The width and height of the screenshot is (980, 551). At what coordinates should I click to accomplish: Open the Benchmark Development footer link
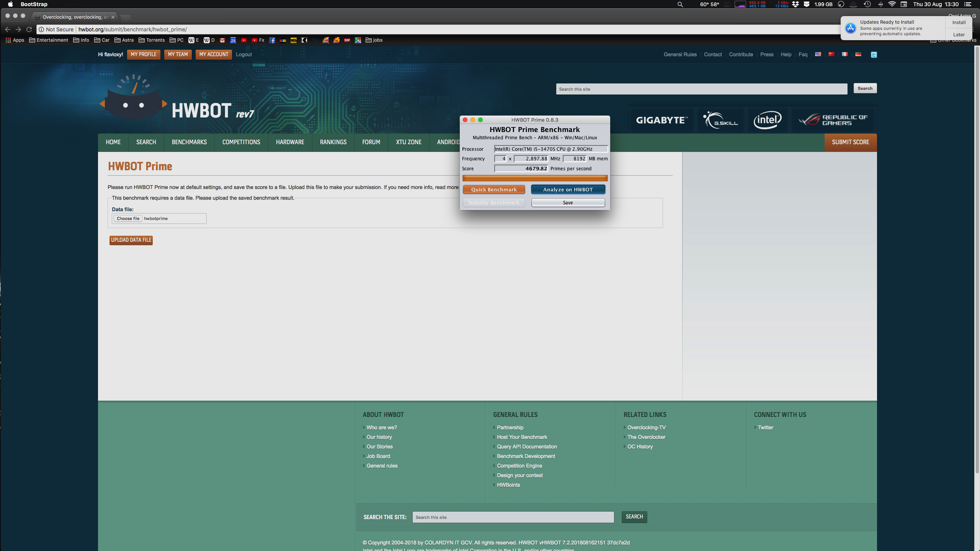[x=526, y=456]
